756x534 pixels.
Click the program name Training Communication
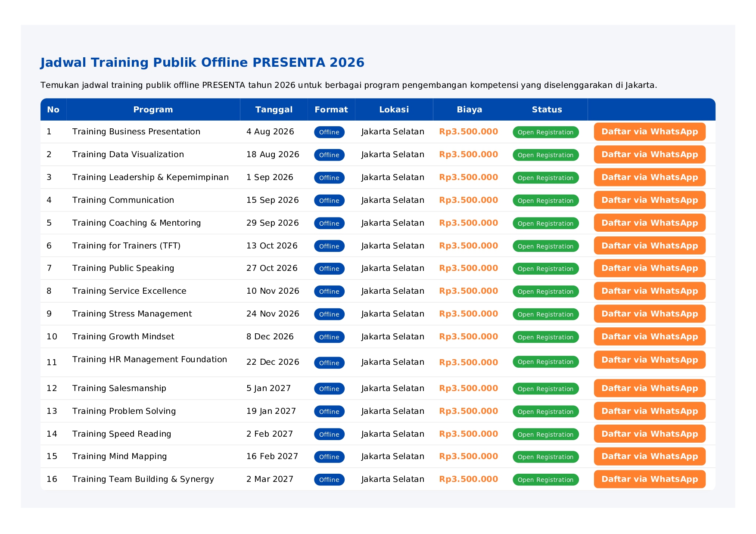point(123,200)
